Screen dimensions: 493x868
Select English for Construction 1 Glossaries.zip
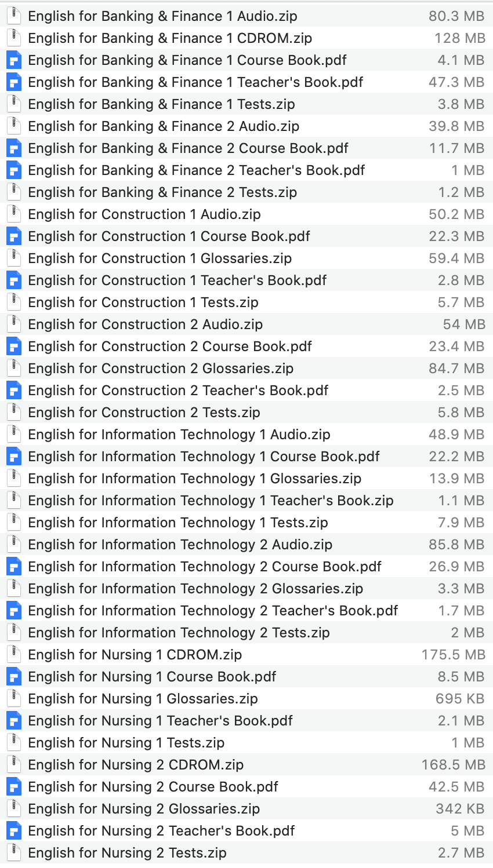click(x=162, y=258)
